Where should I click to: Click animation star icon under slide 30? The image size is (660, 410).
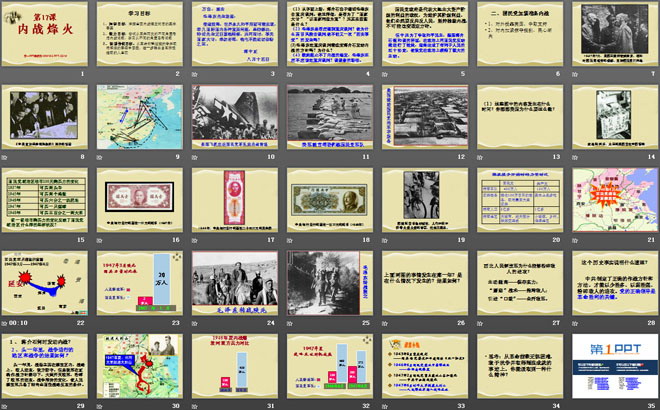click(99, 406)
